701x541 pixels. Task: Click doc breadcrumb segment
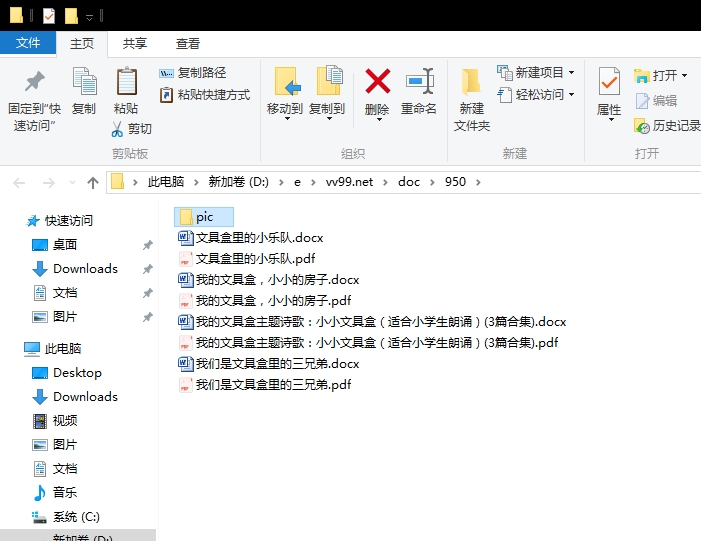point(409,182)
